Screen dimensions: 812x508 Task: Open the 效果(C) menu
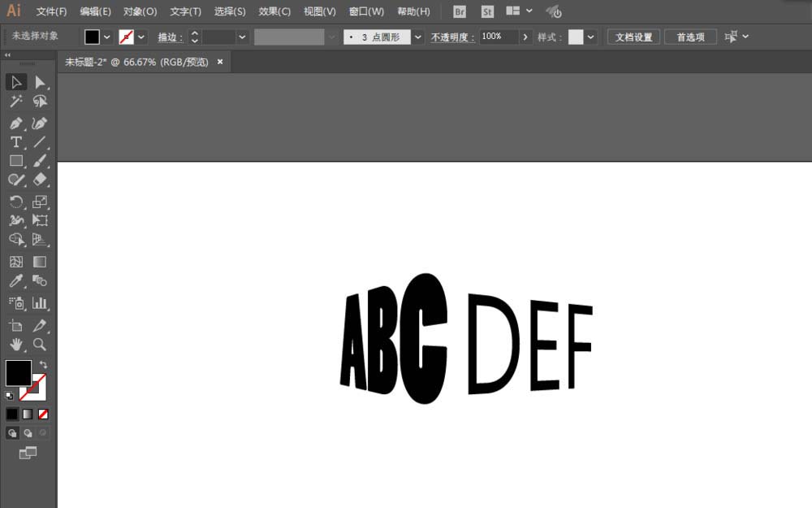tap(274, 11)
